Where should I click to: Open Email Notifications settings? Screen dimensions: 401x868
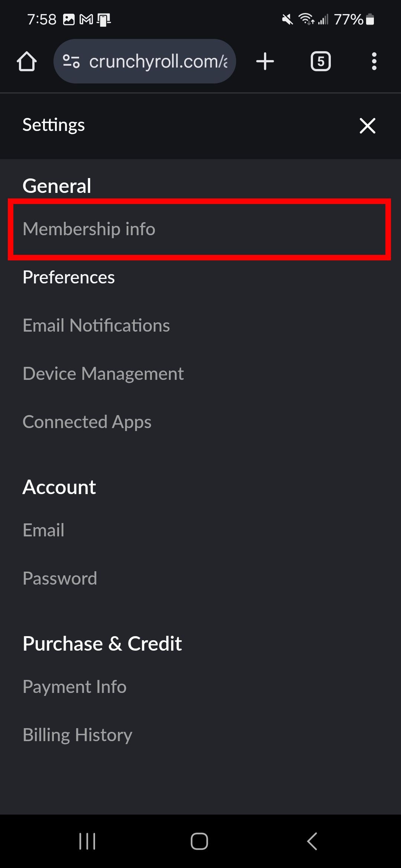(x=96, y=325)
